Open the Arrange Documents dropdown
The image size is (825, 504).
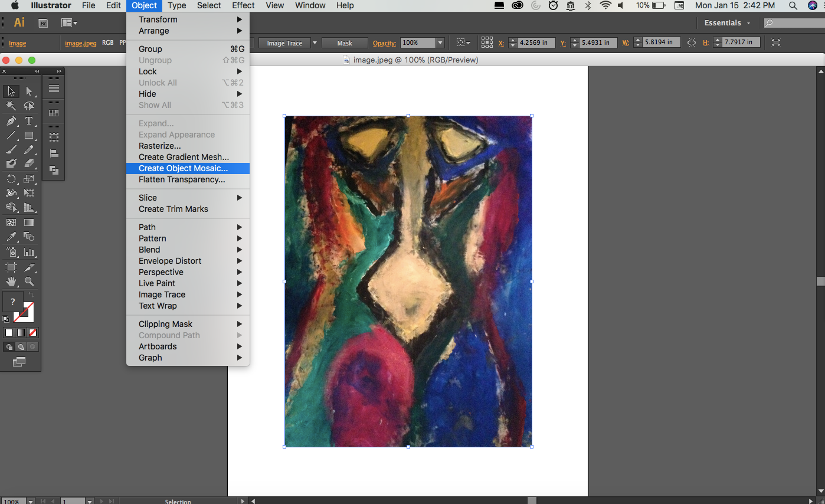(70, 23)
